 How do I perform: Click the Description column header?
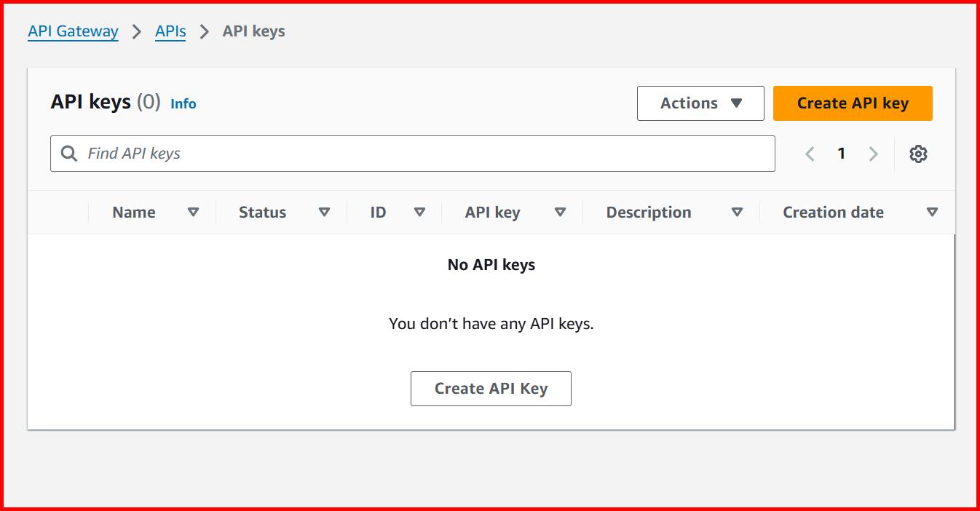649,213
